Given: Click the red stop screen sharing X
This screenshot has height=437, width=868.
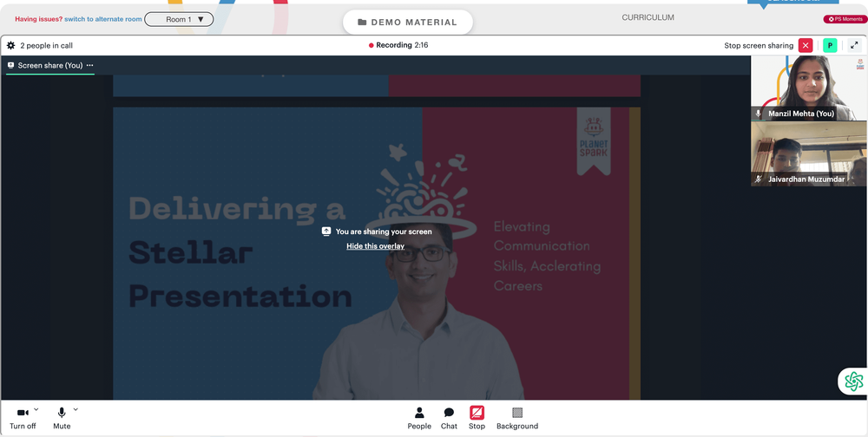Looking at the screenshot, I should coord(806,45).
